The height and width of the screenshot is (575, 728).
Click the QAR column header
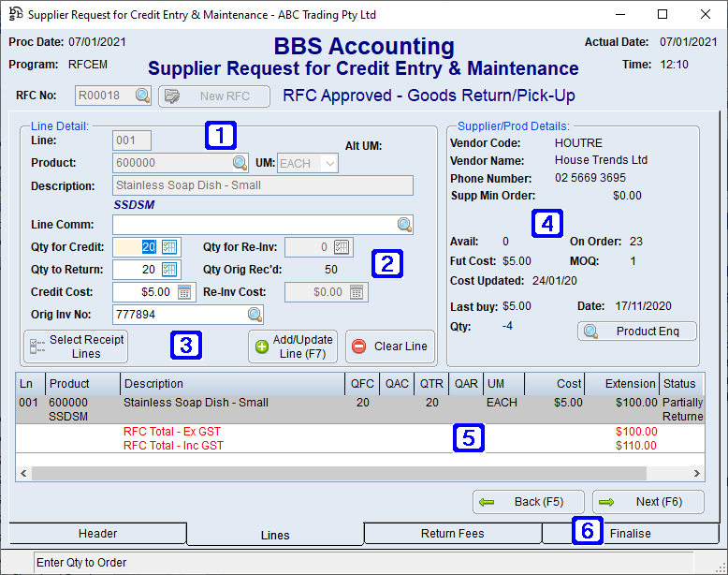tap(466, 384)
